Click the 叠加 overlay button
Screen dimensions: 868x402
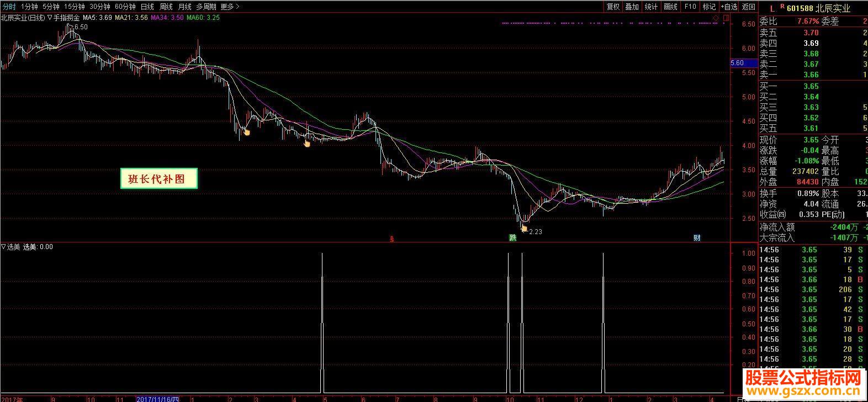[x=632, y=7]
